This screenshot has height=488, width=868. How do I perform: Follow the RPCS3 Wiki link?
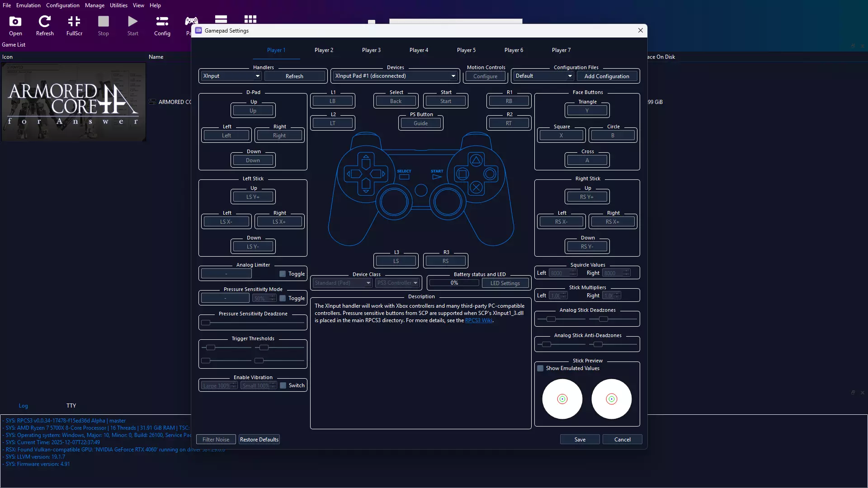[478, 320]
